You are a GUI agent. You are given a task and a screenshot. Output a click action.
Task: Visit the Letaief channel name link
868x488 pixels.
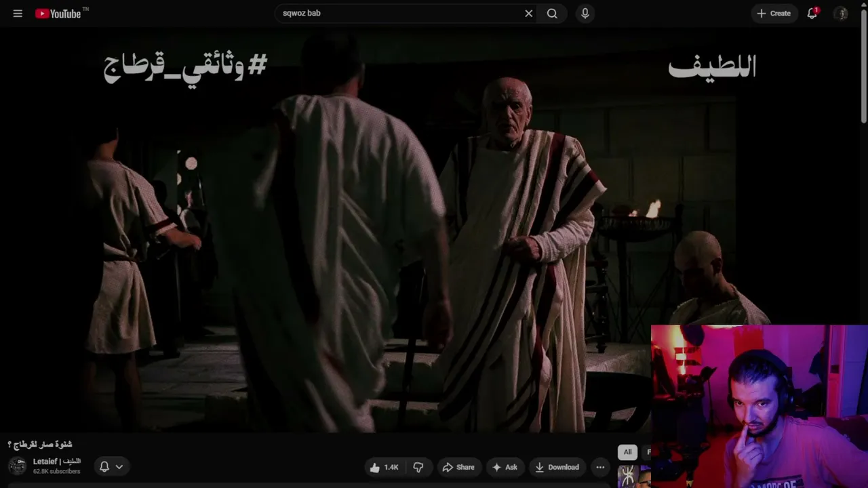(57, 462)
